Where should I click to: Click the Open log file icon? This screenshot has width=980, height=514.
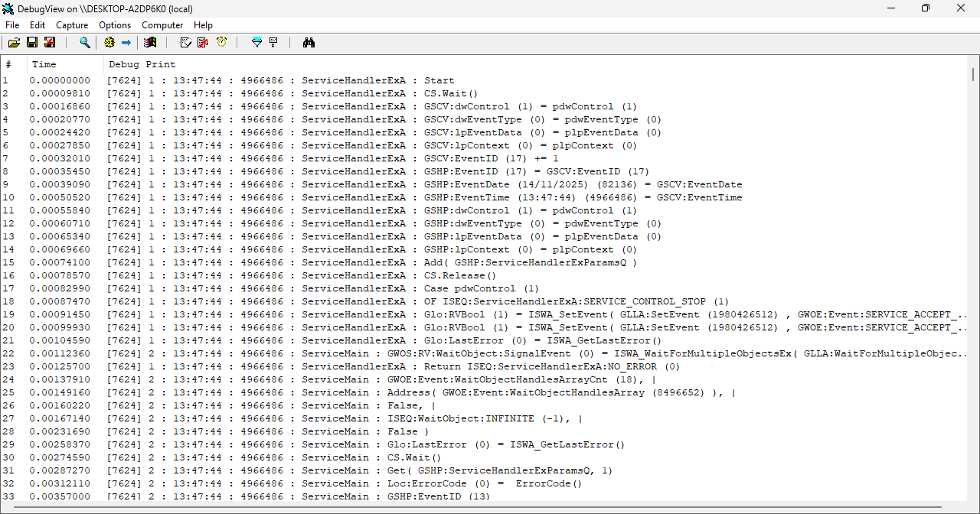click(15, 43)
